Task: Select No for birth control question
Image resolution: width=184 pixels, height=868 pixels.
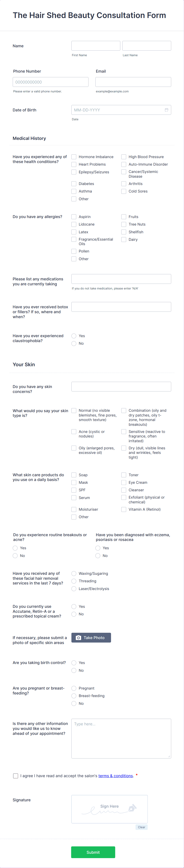Action: click(74, 671)
